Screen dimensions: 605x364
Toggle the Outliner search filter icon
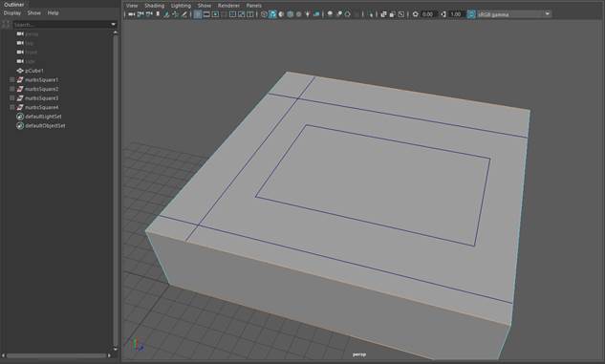(x=6, y=24)
